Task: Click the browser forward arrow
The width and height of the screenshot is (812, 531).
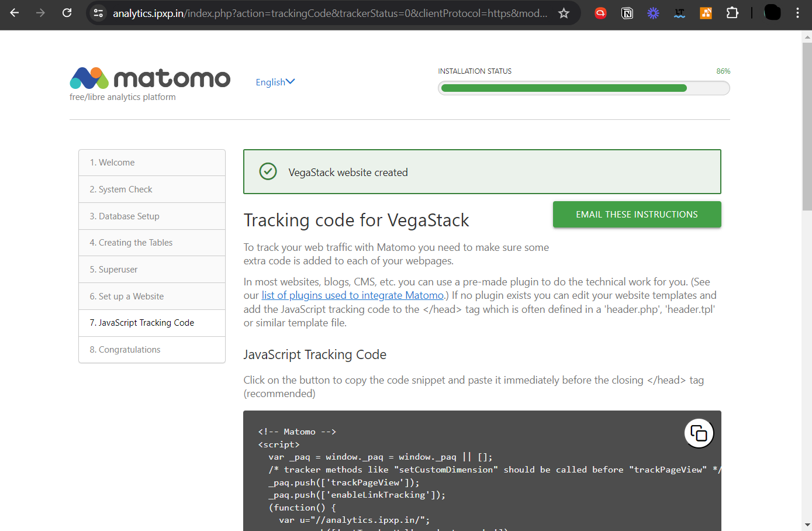Action: coord(40,13)
